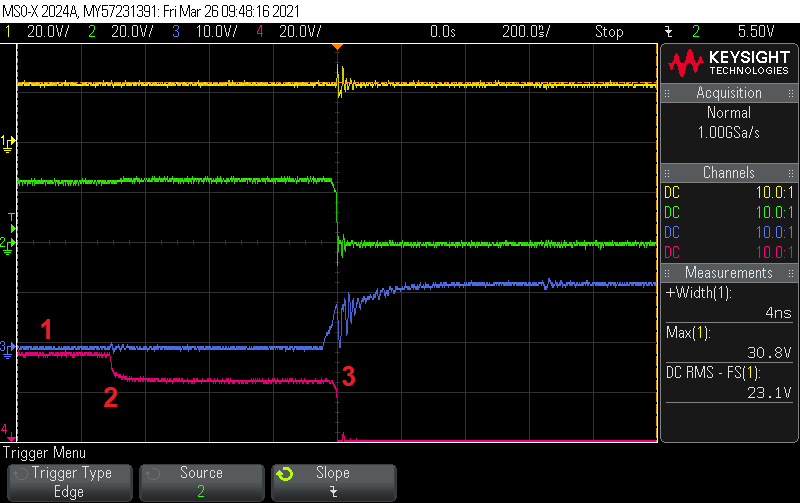Click the 4ns width value
Image resolution: width=800 pixels, height=503 pixels.
[778, 313]
